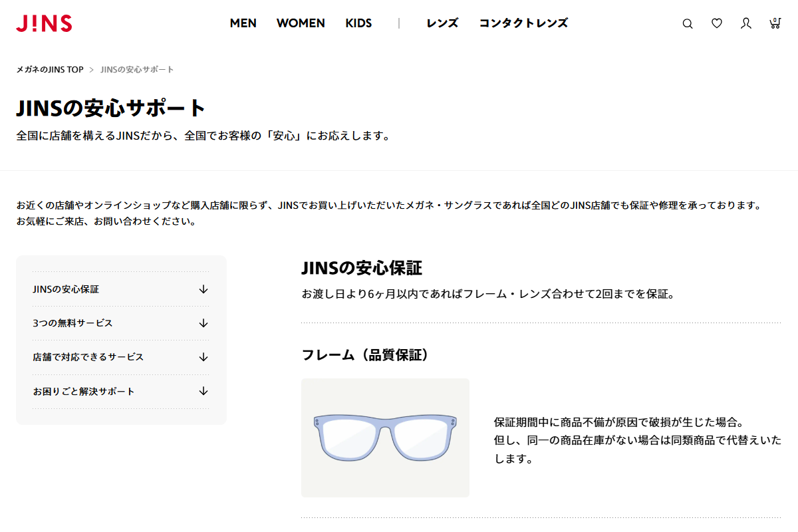798x532 pixels.
Task: Open the WOMEN menu
Action: coord(301,23)
